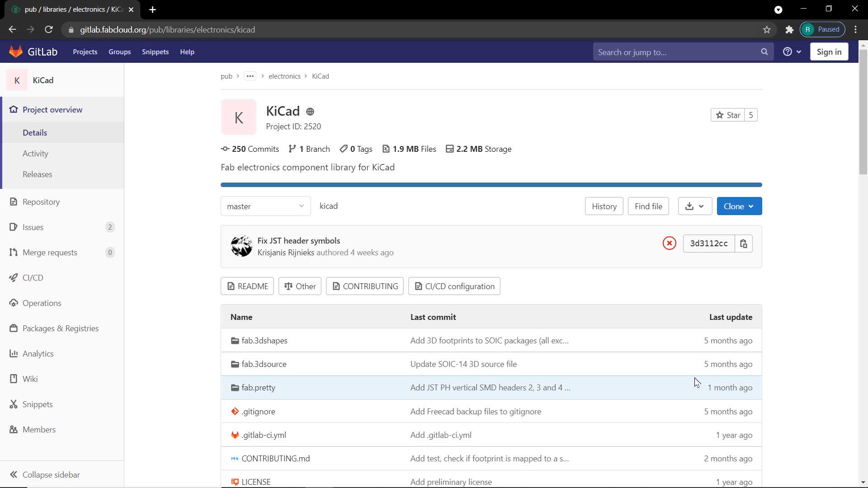Click the KiCad project avatar in sidebar
868x488 pixels.
coord(17,80)
